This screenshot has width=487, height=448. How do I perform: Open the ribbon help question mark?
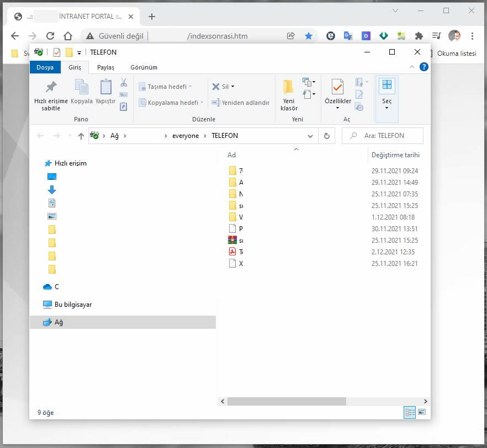[x=424, y=67]
